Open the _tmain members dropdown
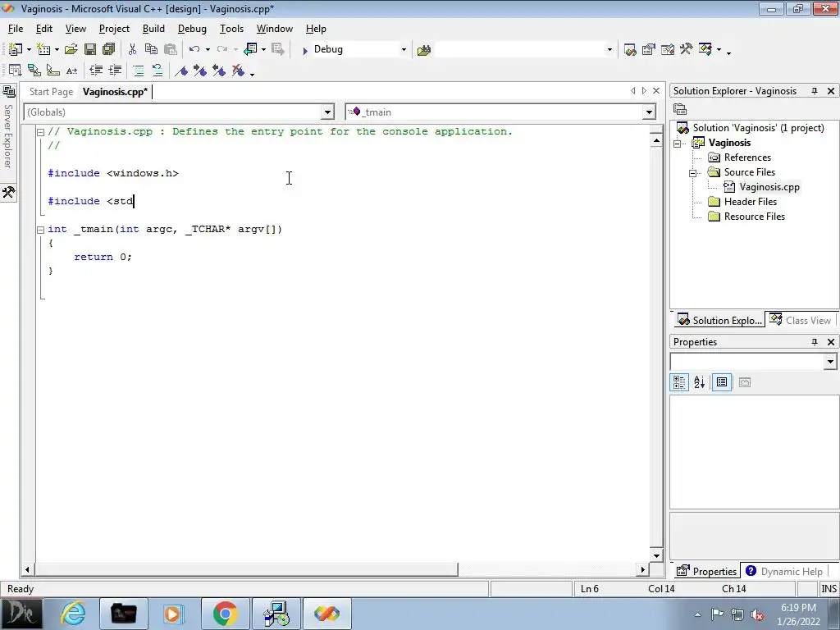Screen dimensions: 840x630 (x=649, y=112)
